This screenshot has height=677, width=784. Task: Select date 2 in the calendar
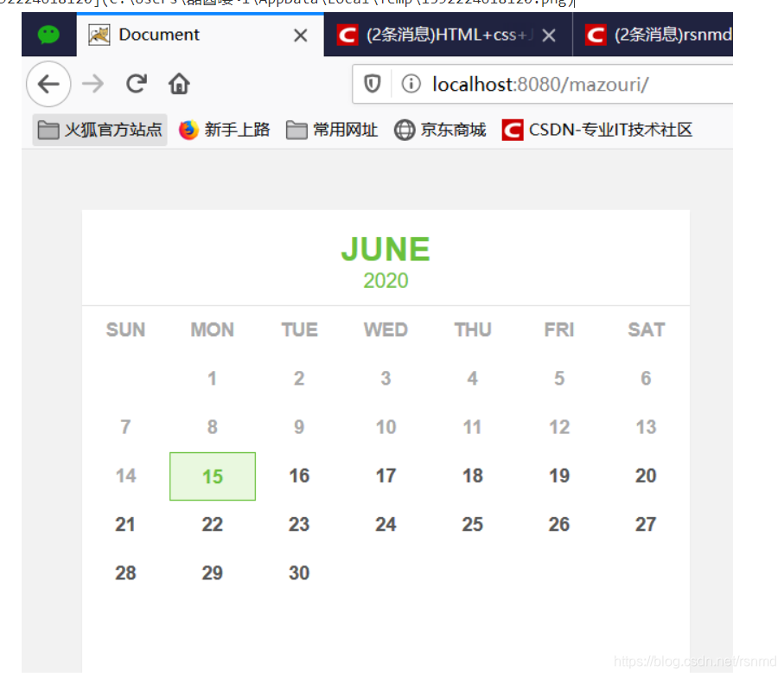click(299, 379)
